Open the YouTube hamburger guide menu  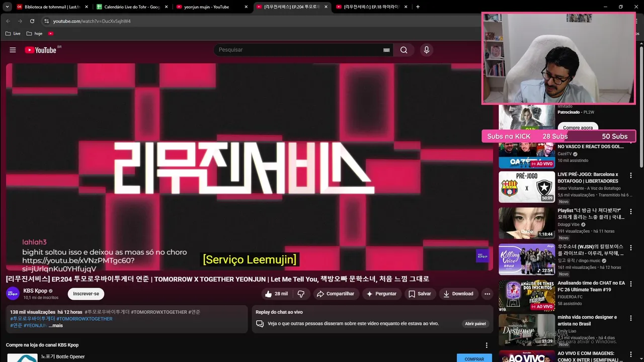pos(13,50)
